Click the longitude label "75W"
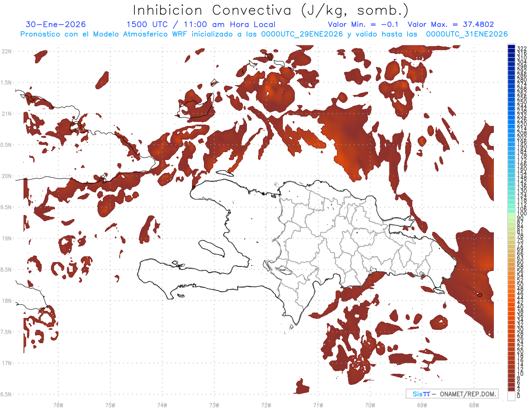Screen dimensions: 532x411 110,405
